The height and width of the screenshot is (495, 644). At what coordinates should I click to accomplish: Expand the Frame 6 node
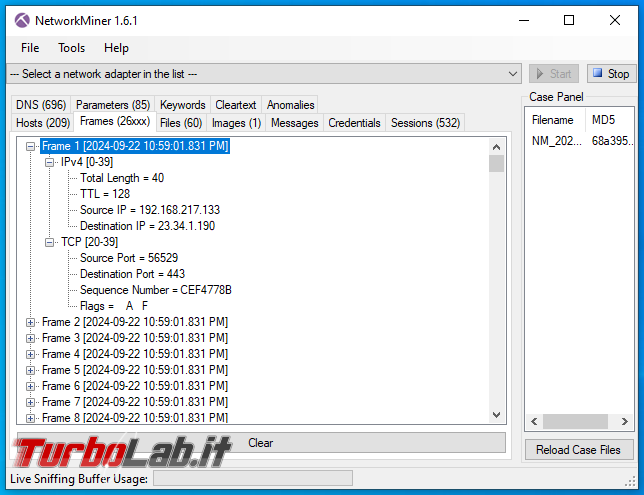(x=30, y=387)
